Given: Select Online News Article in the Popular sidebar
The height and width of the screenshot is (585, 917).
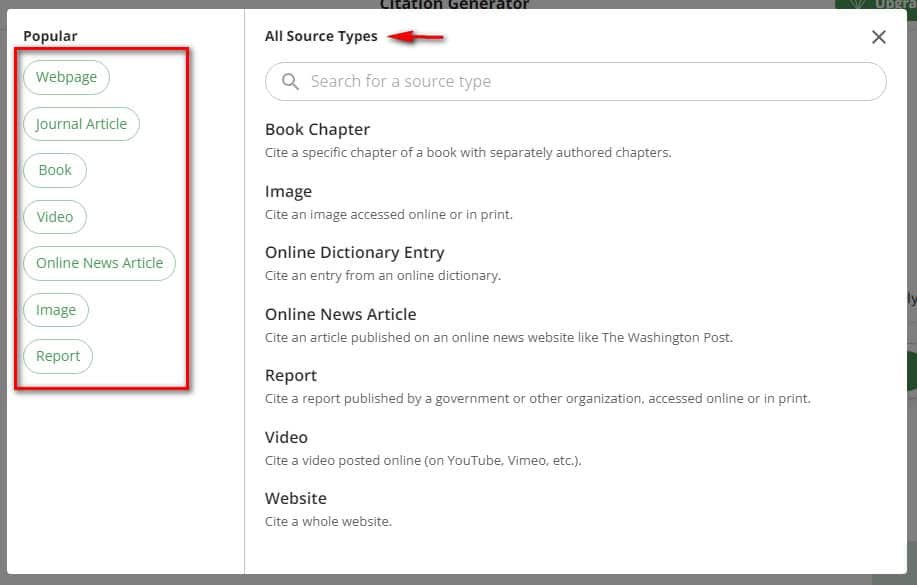Looking at the screenshot, I should click(99, 262).
